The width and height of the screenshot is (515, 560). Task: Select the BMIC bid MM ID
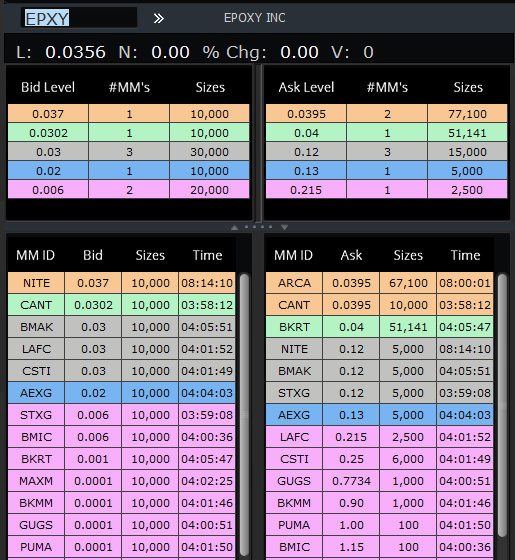tap(36, 437)
